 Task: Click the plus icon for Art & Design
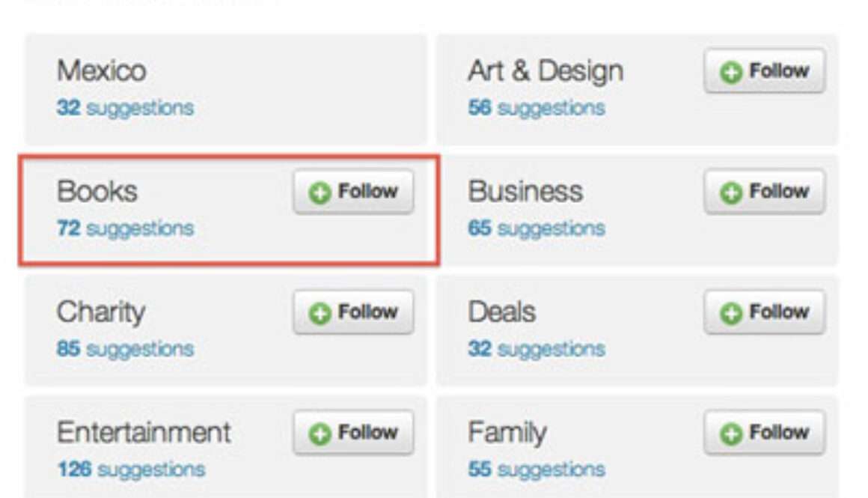coord(731,73)
